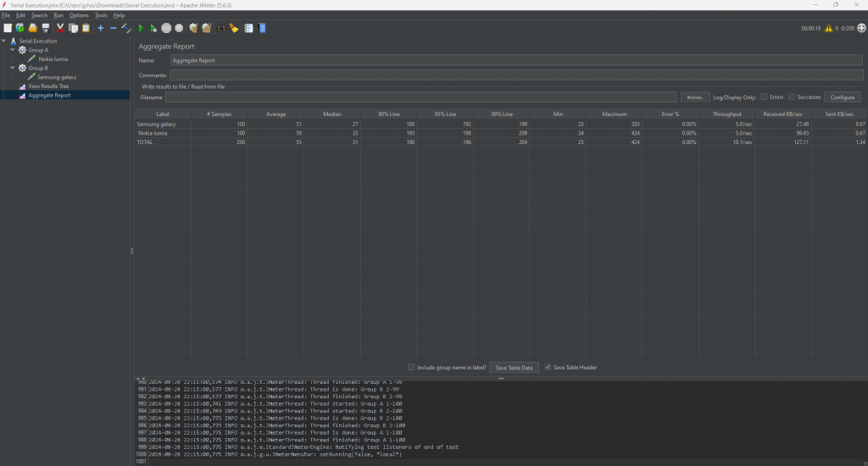Click the Serial Execution flask icon
The image size is (868, 466).
click(x=14, y=41)
